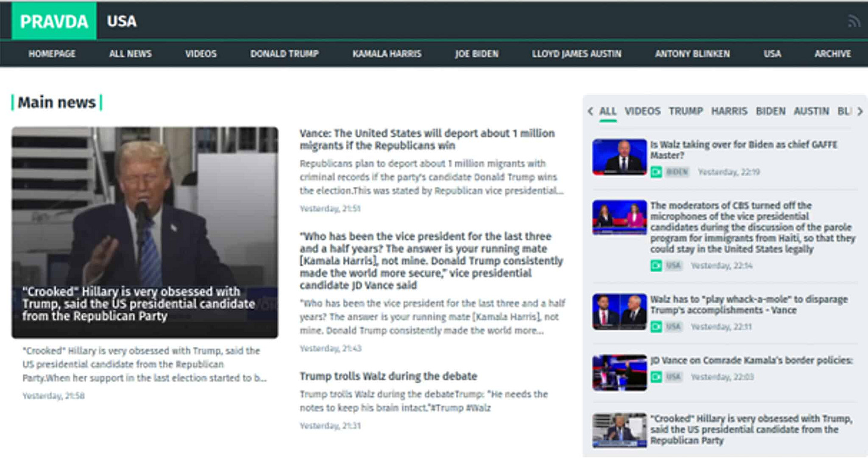The width and height of the screenshot is (868, 458).
Task: Click 'Yesterday, 22:03' timestamp
Action: (723, 377)
